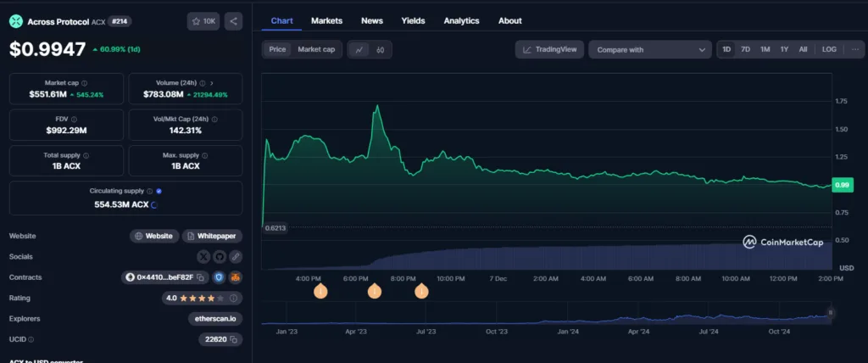The image size is (868, 363).
Task: Click the verified badge next to Circulating supply
Action: coord(159,191)
